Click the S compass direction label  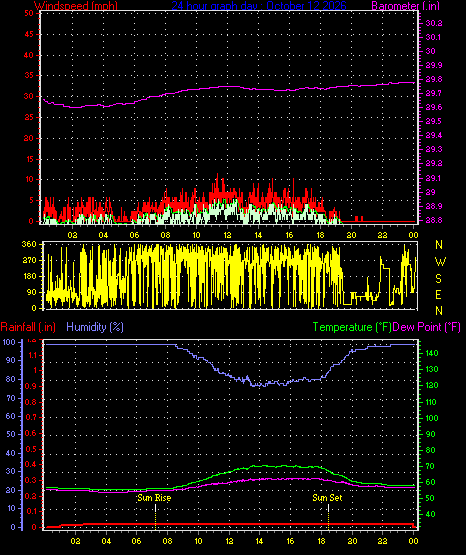438,279
